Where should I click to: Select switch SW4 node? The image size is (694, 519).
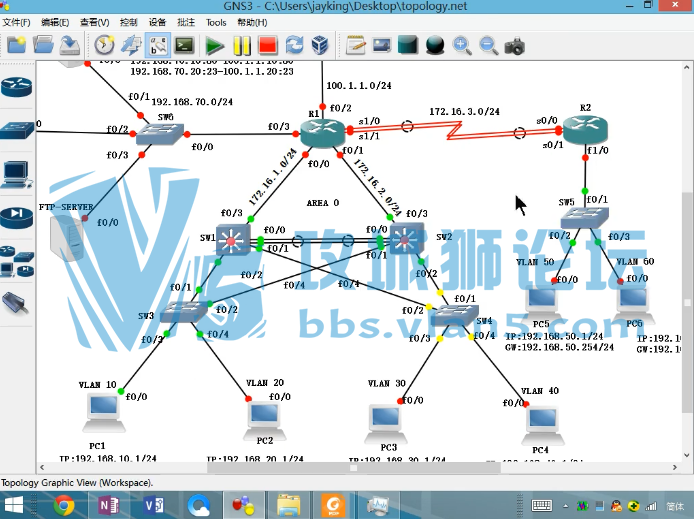pyautogui.click(x=455, y=315)
